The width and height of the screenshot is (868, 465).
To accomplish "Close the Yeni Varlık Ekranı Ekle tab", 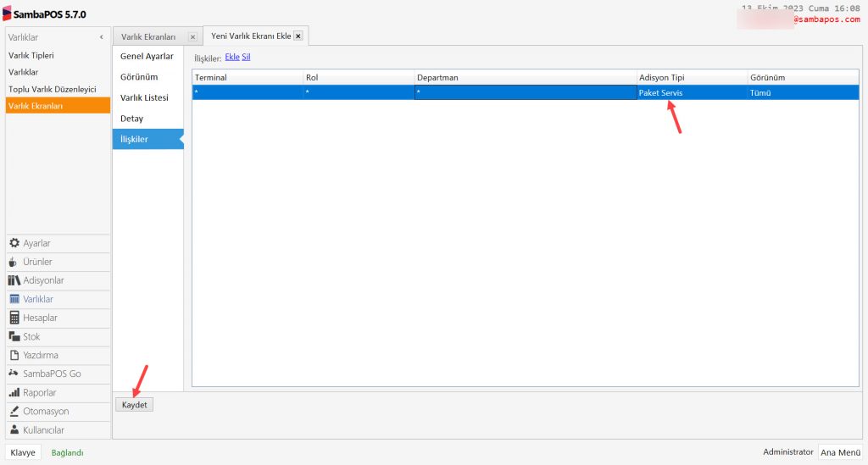I will 298,36.
